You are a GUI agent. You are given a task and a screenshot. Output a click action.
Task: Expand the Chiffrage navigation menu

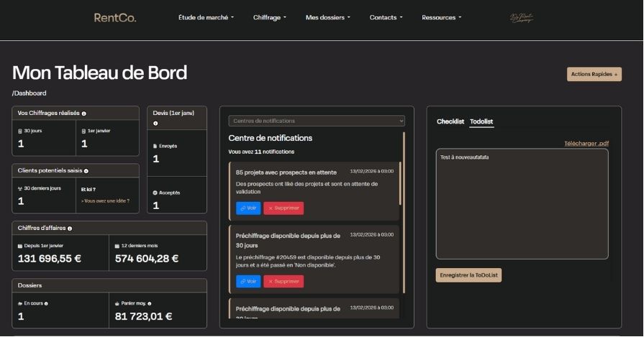(270, 17)
